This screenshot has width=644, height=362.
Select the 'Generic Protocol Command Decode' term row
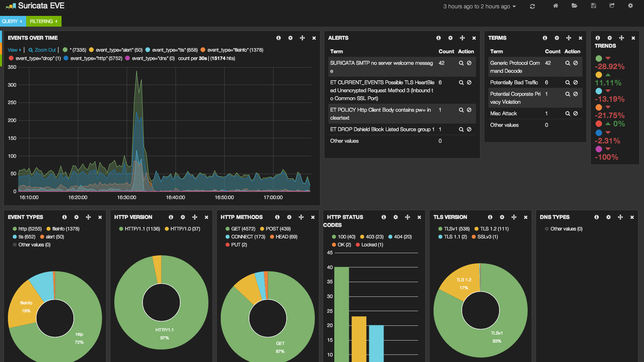(535, 67)
